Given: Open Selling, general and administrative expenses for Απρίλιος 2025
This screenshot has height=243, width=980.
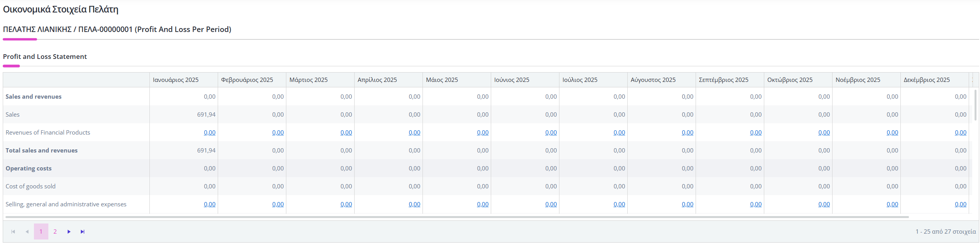Looking at the screenshot, I should point(414,204).
